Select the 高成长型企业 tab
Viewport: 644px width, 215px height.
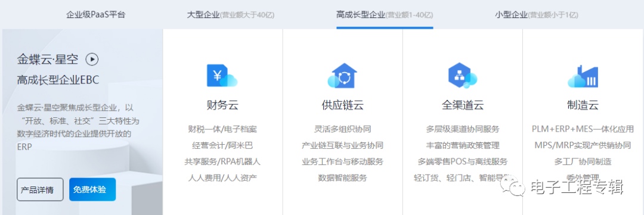pyautogui.click(x=385, y=15)
